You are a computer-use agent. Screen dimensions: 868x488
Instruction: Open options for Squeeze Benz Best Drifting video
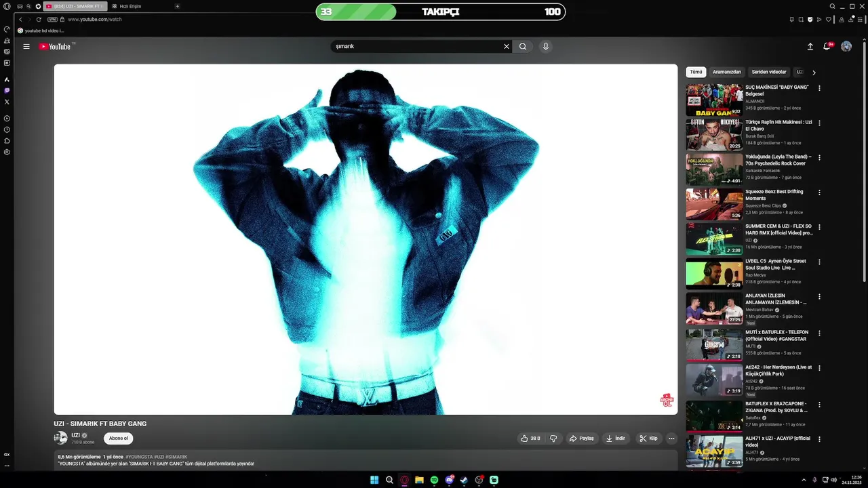tap(819, 192)
